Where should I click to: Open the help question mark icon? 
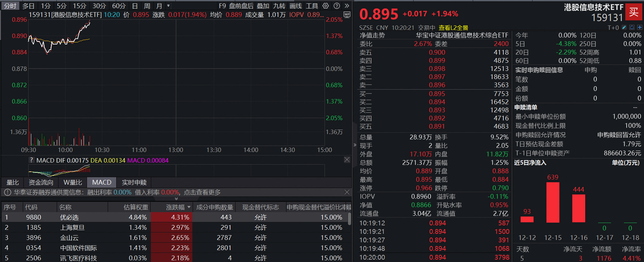point(337,6)
